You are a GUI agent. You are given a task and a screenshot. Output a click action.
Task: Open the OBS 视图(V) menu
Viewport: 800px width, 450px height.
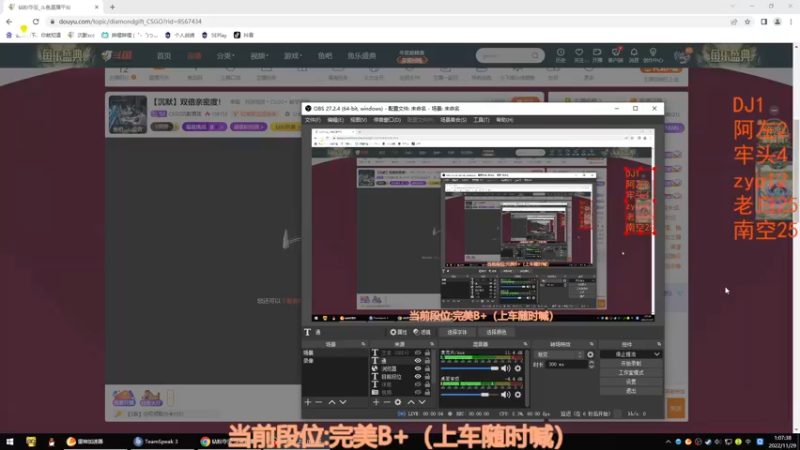(358, 120)
